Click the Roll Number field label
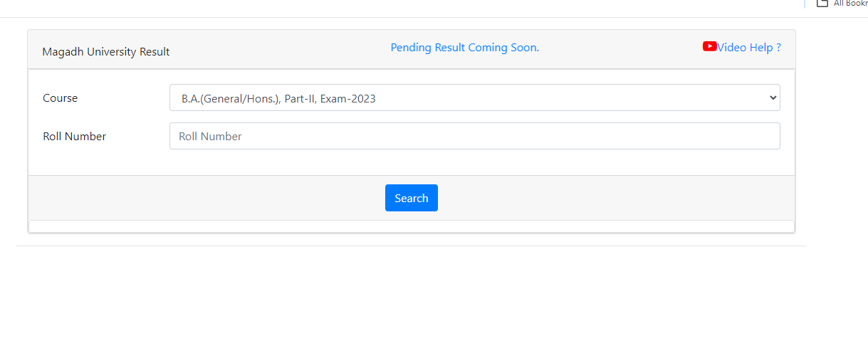Screen dimensions: 868x358 (x=75, y=137)
